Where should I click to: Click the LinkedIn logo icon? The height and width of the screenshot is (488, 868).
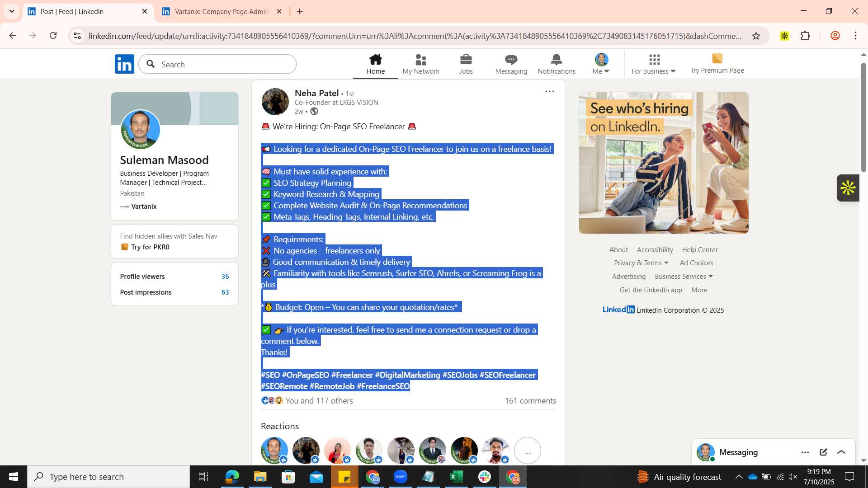[124, 64]
